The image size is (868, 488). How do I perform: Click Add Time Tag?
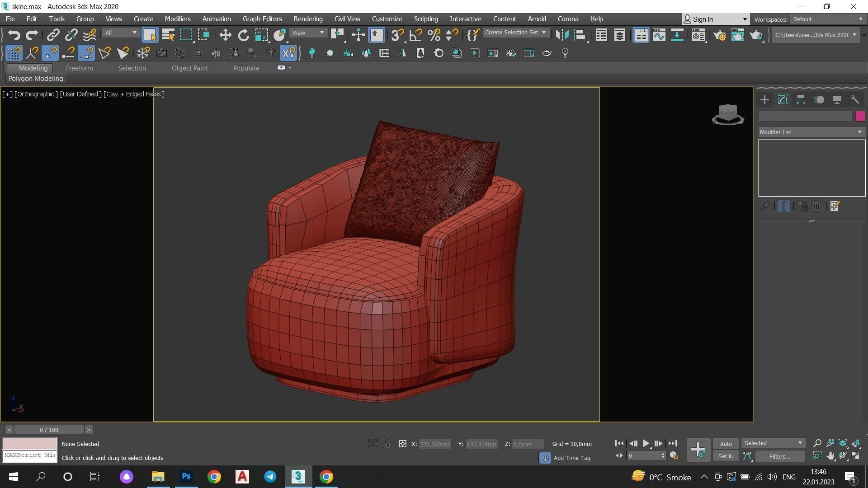(x=572, y=458)
